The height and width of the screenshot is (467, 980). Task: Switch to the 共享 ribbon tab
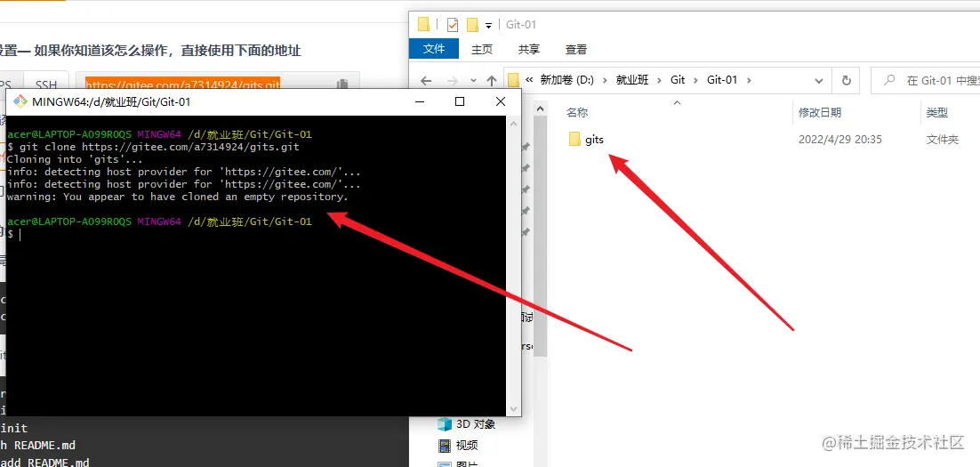click(x=529, y=50)
